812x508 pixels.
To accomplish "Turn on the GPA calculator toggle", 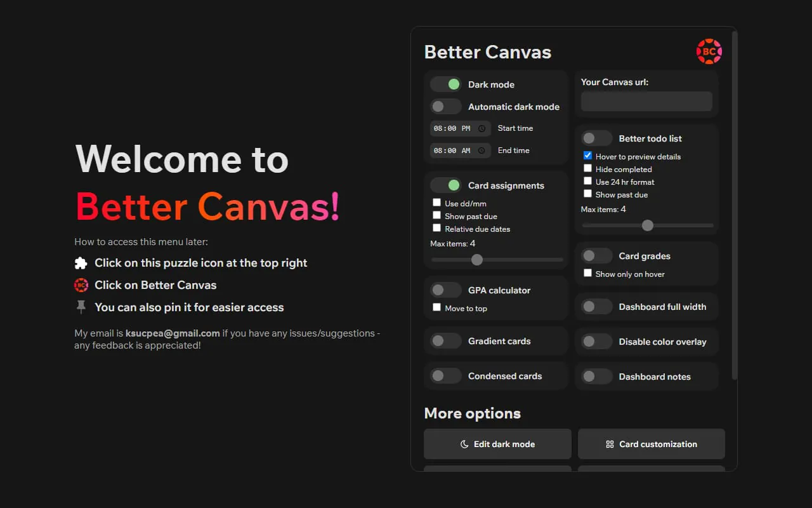I will 446,290.
